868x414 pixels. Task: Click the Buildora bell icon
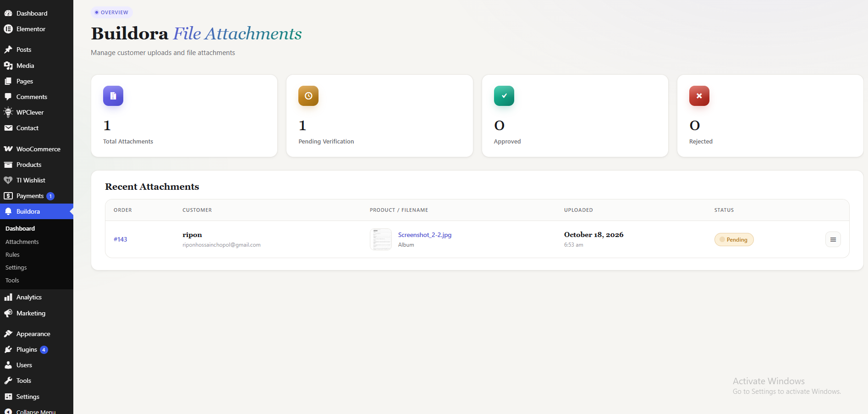pyautogui.click(x=8, y=211)
